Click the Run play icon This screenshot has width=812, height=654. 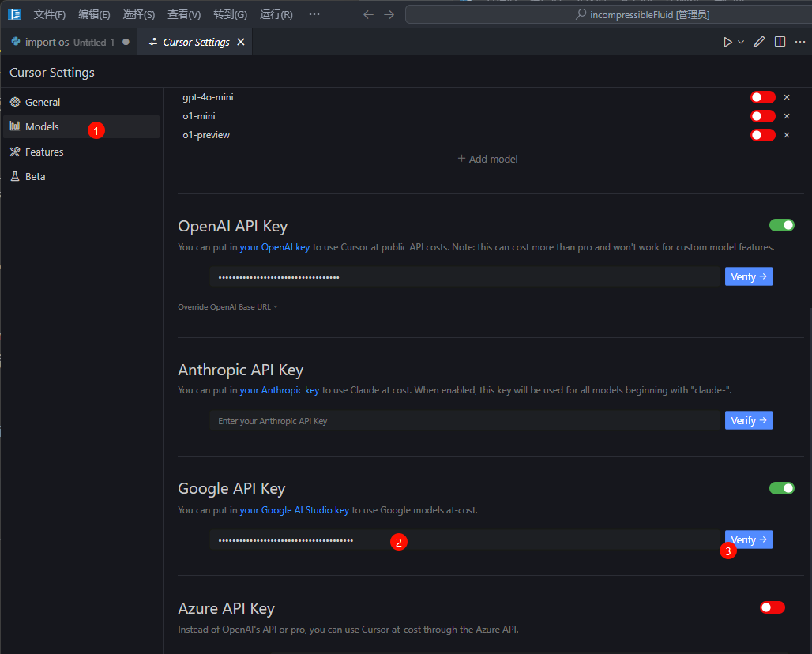point(727,42)
